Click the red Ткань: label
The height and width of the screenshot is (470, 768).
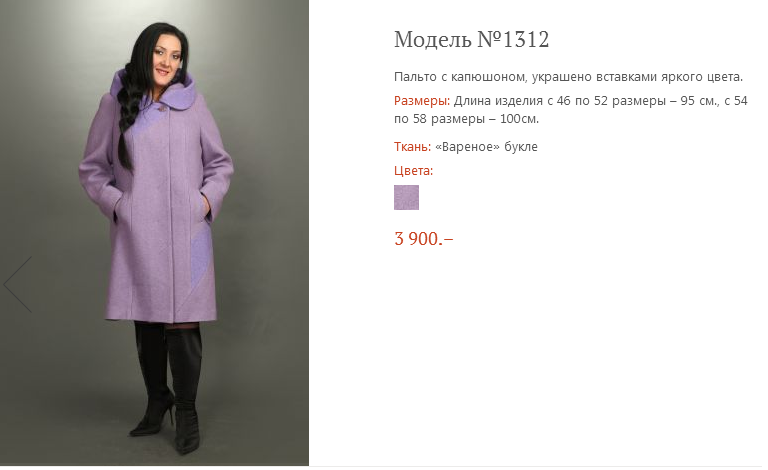click(x=412, y=147)
